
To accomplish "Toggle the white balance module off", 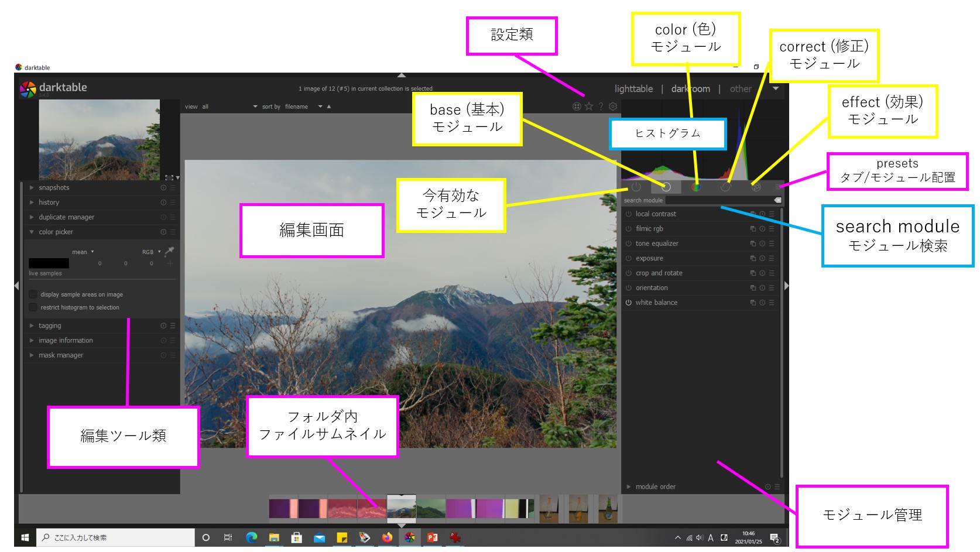I will point(628,303).
